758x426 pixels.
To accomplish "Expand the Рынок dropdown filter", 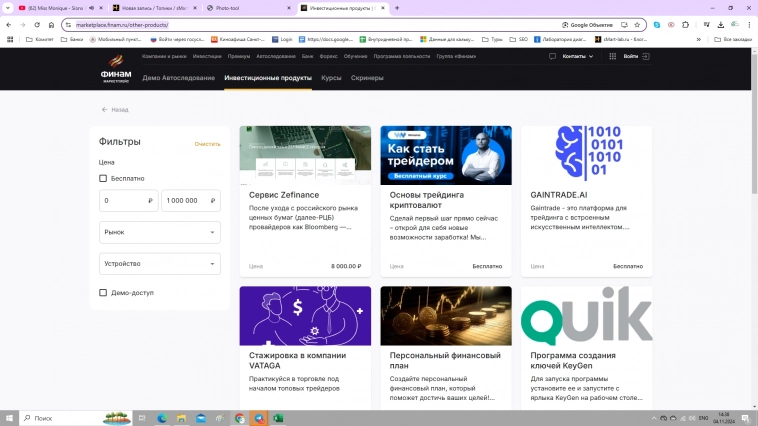I will point(160,232).
